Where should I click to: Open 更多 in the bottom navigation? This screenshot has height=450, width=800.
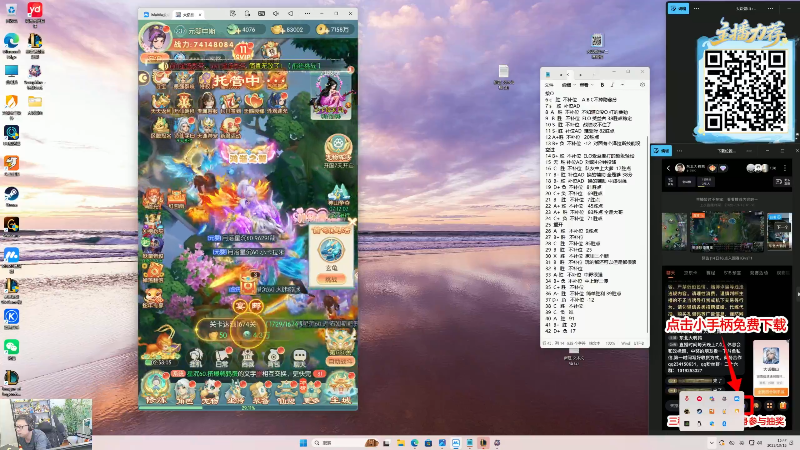pyautogui.click(x=311, y=392)
